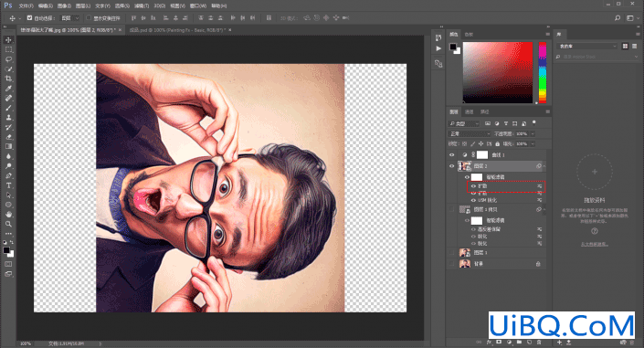
Task: Select the Horizontal Type tool
Action: click(8, 185)
